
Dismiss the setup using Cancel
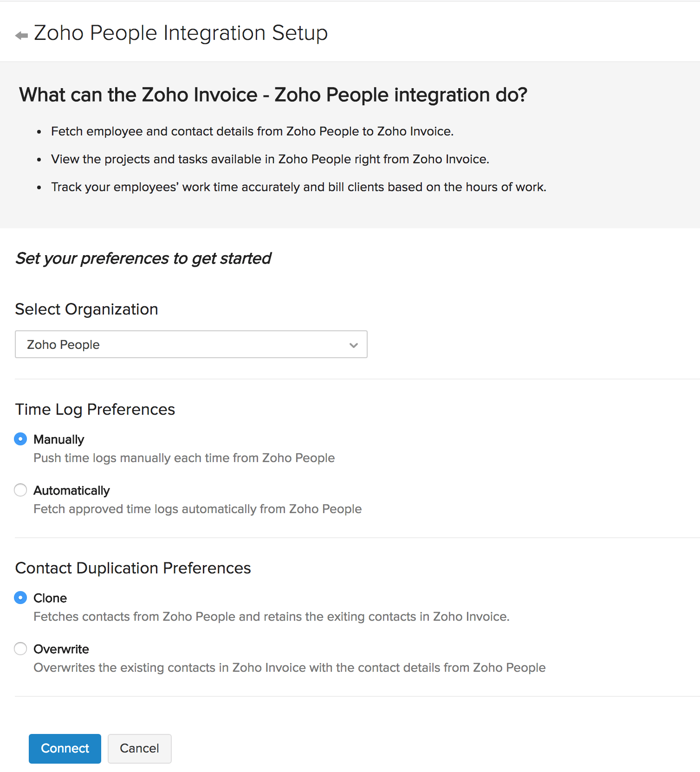[x=139, y=748]
